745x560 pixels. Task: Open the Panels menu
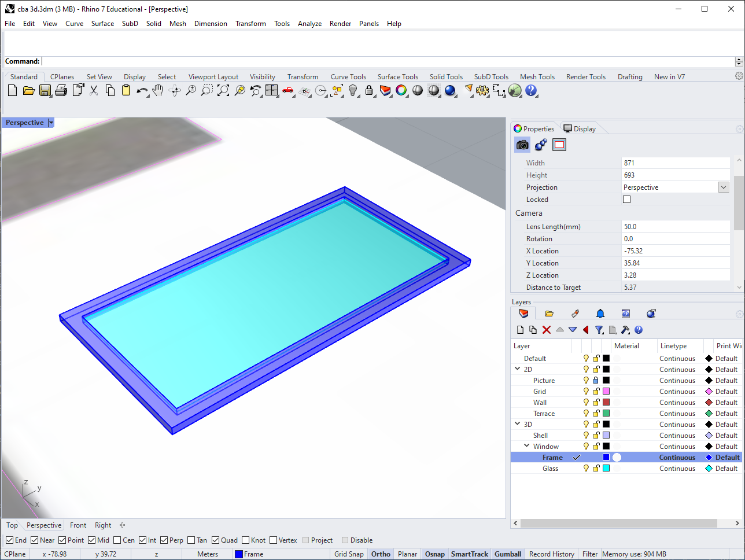368,24
